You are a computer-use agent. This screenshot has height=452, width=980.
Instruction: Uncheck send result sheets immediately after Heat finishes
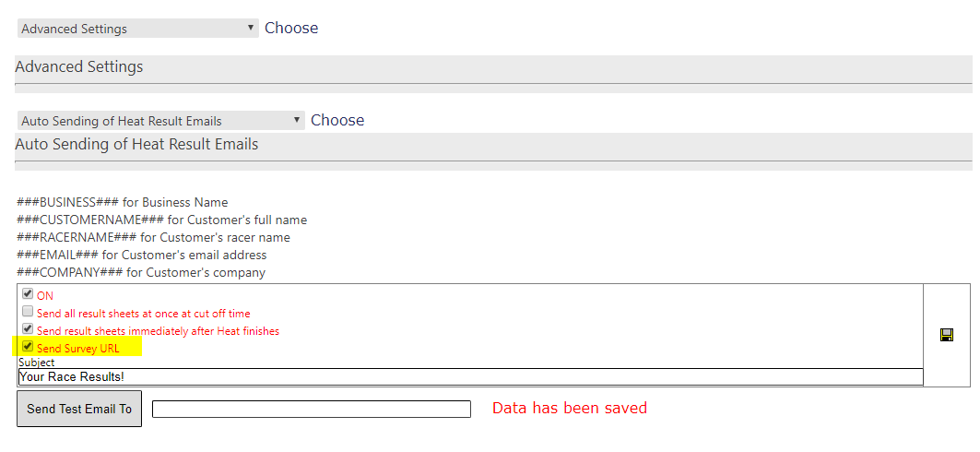click(x=28, y=328)
